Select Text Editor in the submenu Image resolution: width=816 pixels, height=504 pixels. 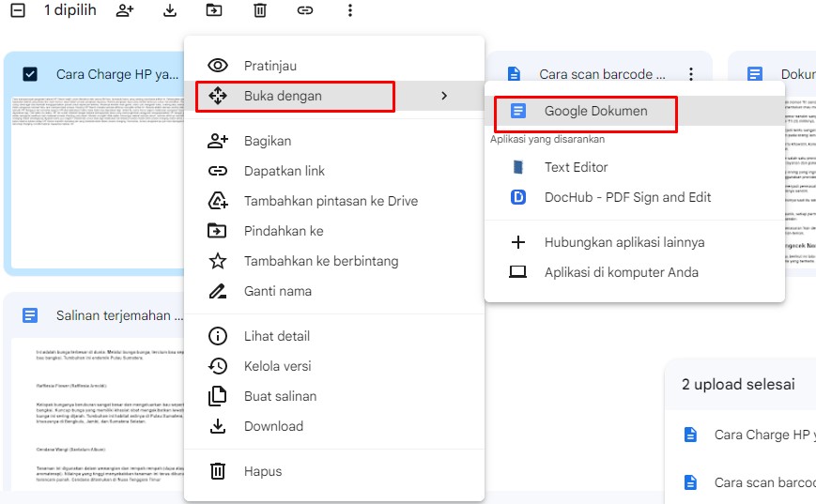click(x=635, y=167)
